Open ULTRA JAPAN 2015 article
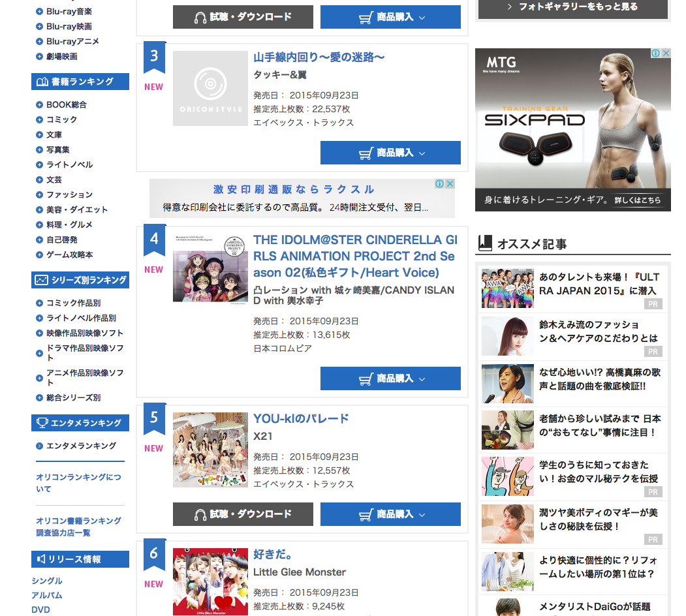Image resolution: width=686 pixels, height=616 pixels. pos(572,288)
